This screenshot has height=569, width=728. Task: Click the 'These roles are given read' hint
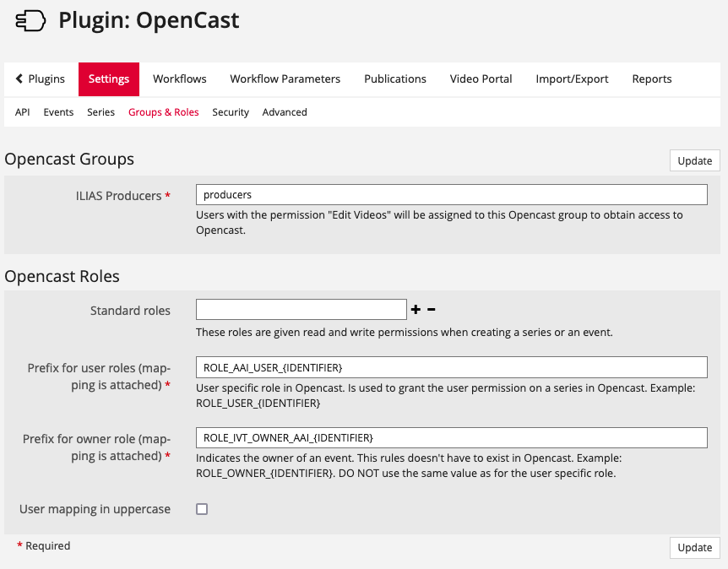[x=404, y=333]
